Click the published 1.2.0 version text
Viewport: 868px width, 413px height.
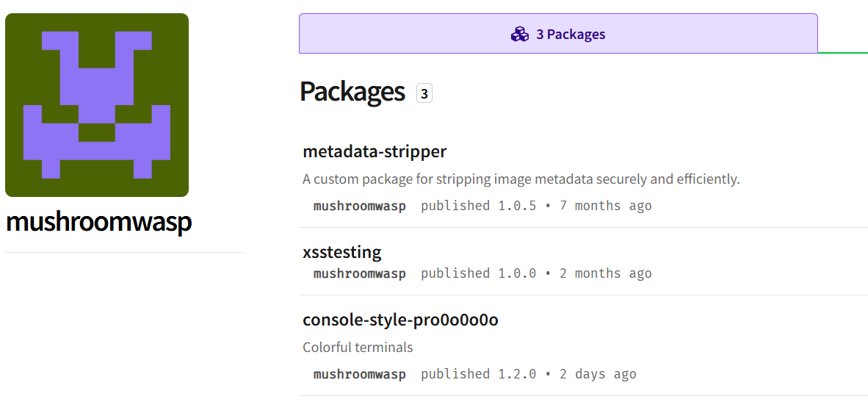click(x=478, y=374)
